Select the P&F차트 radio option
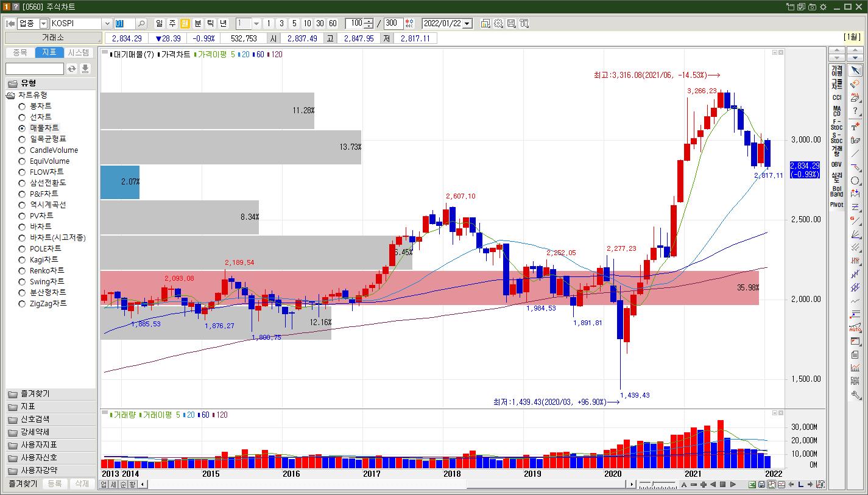The width and height of the screenshot is (868, 495). [22, 194]
